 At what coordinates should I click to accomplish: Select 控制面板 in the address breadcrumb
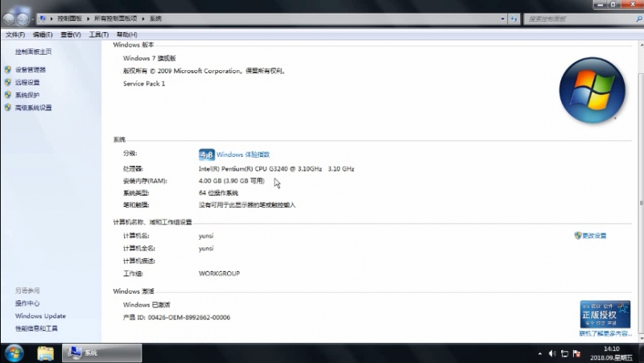click(x=70, y=19)
